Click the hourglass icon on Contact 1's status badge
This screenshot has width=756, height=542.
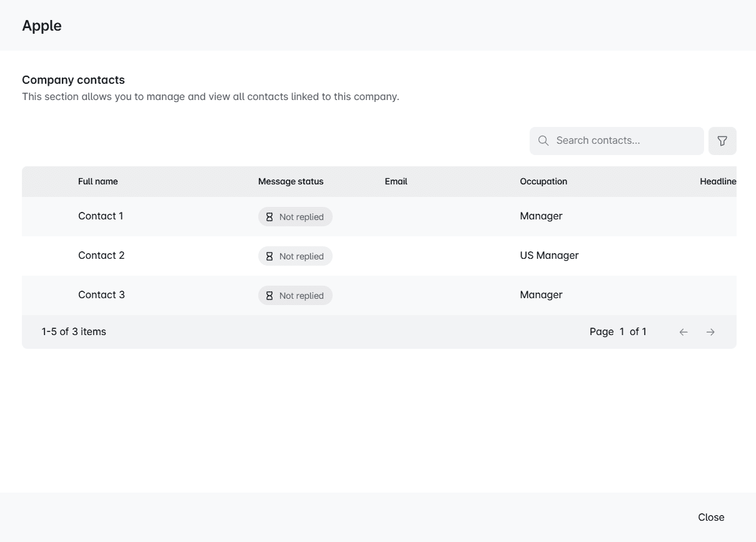click(x=269, y=216)
